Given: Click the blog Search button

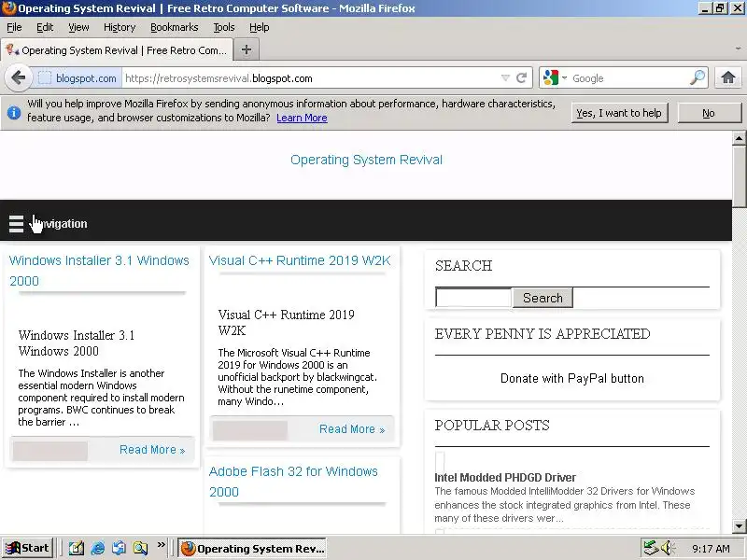Looking at the screenshot, I should click(x=543, y=298).
